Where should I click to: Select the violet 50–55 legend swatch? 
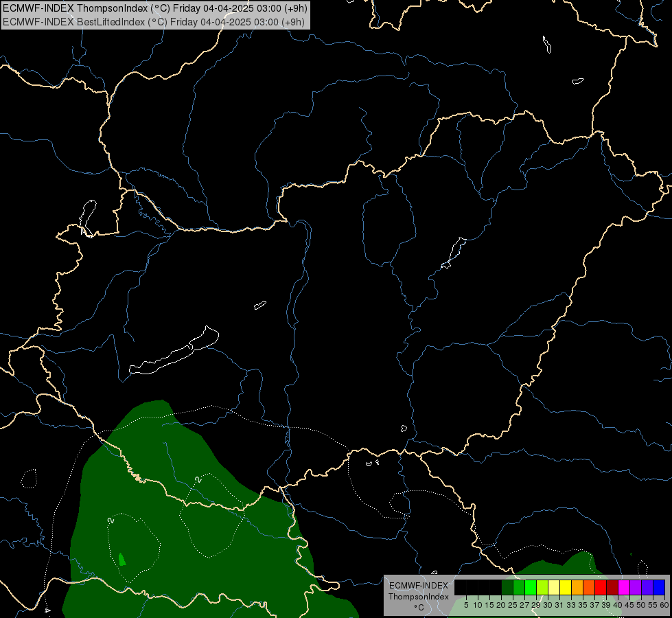pos(647,587)
